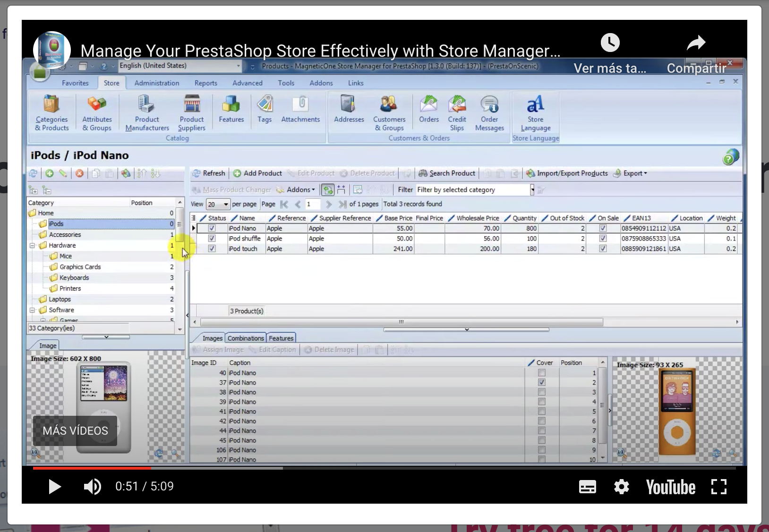This screenshot has width=769, height=532.
Task: Enter YouTube fullscreen mode
Action: click(719, 487)
